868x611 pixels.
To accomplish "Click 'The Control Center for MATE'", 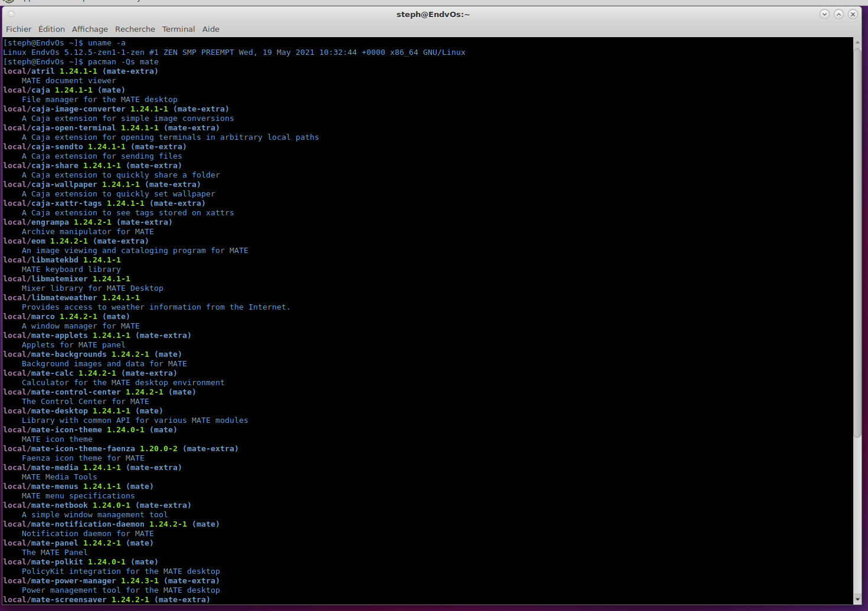I will click(86, 402).
